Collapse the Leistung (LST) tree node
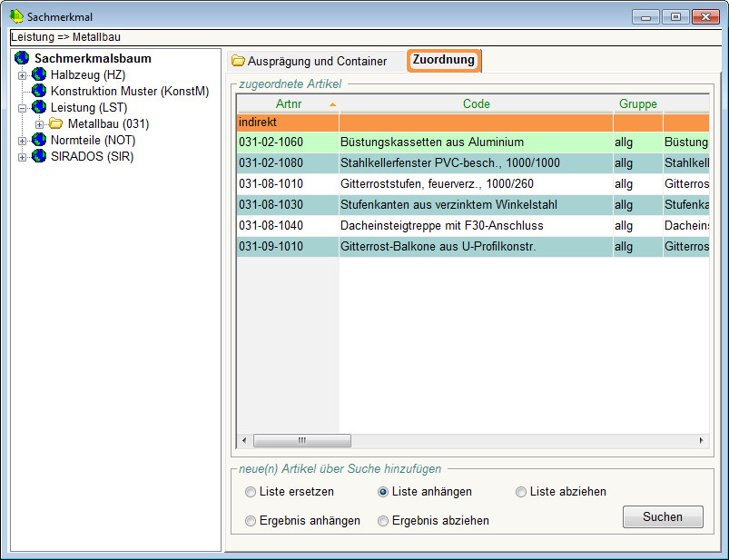The height and width of the screenshot is (560, 729). 22,108
